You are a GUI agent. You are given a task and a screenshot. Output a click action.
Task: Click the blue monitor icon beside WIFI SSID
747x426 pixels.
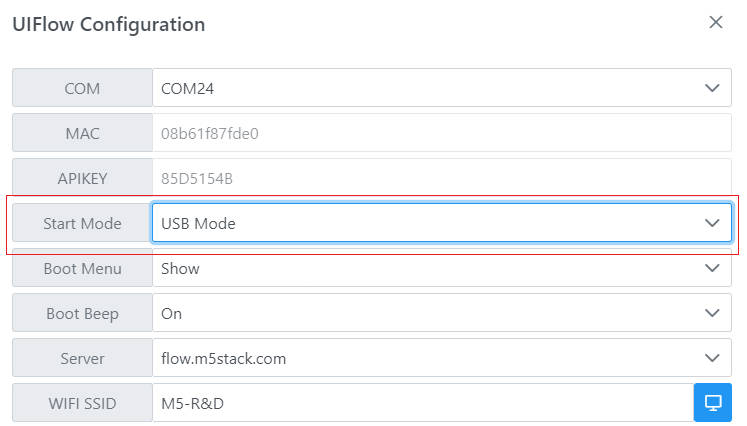(713, 403)
